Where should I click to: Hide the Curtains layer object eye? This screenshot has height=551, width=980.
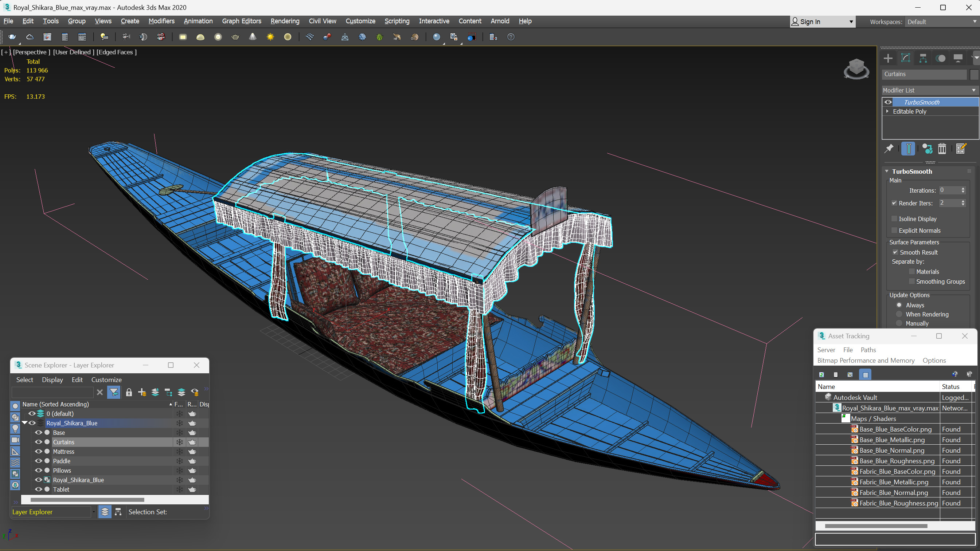tap(38, 442)
